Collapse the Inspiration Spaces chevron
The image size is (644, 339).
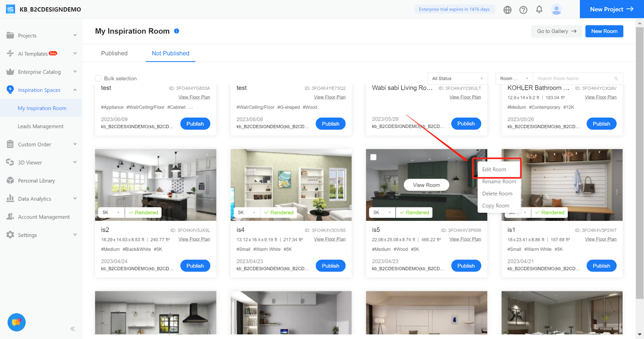pyautogui.click(x=75, y=90)
